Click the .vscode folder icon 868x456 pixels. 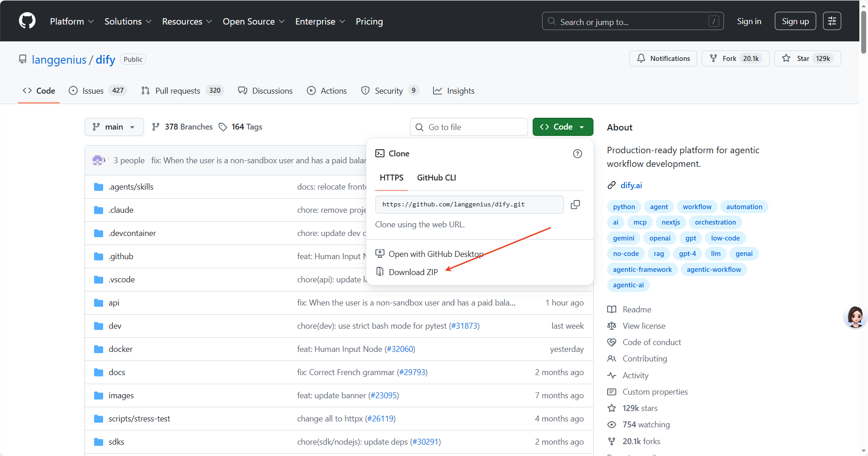point(99,280)
